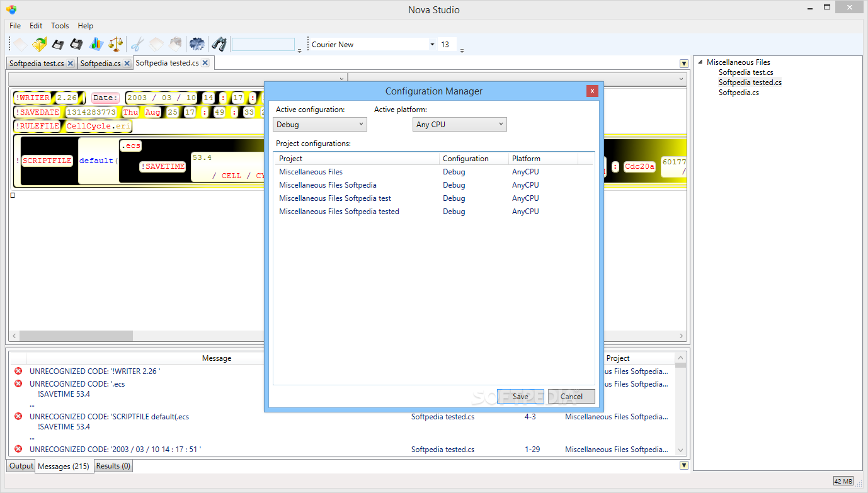Click the red error icon beside '!WRITER 2.26'

(x=18, y=371)
